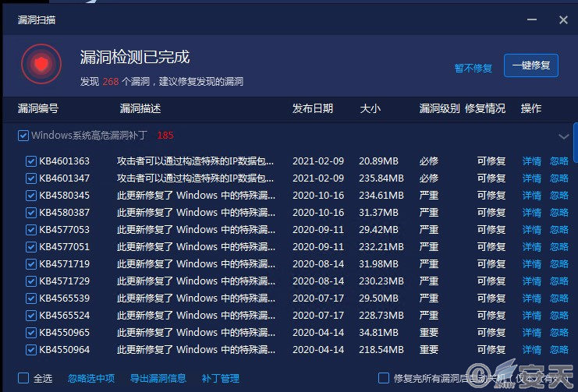578x392 pixels.
Task: Click 忽略 for KB4571719
Action: click(x=558, y=263)
